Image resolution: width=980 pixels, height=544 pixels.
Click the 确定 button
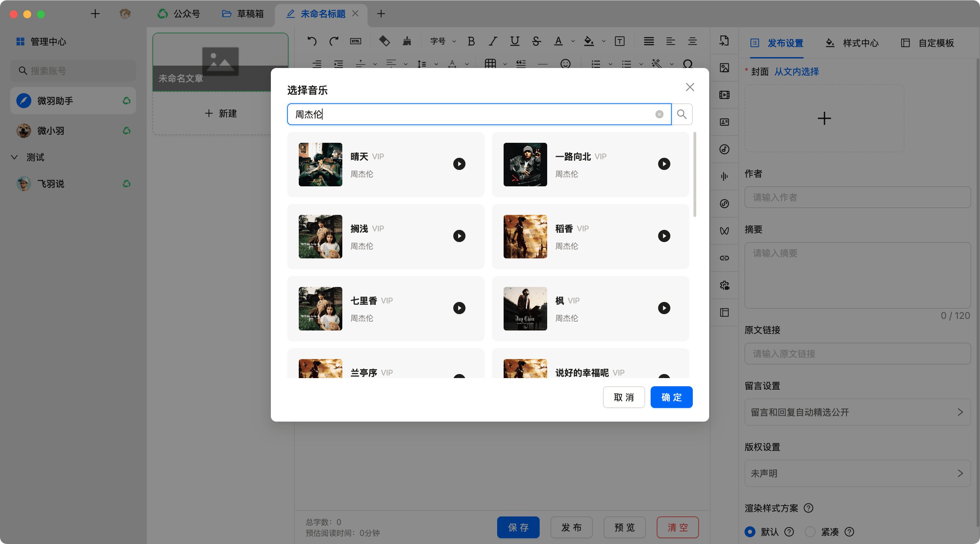(671, 397)
